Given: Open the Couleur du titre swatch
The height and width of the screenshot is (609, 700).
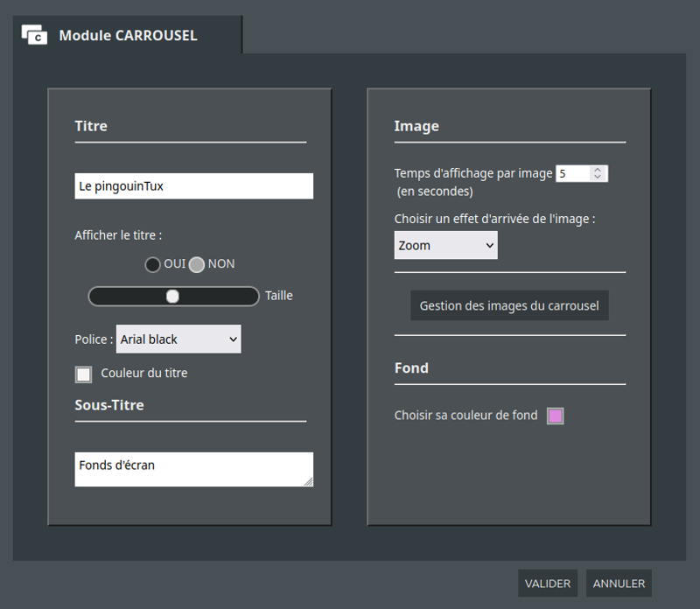Looking at the screenshot, I should [83, 374].
